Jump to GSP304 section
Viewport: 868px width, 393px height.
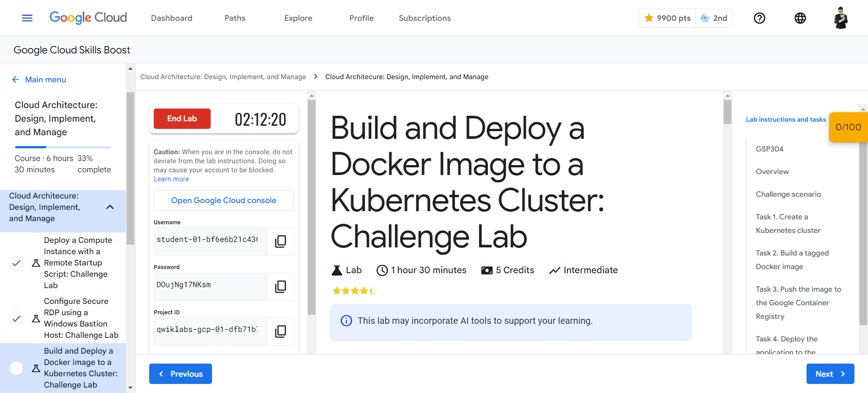769,149
